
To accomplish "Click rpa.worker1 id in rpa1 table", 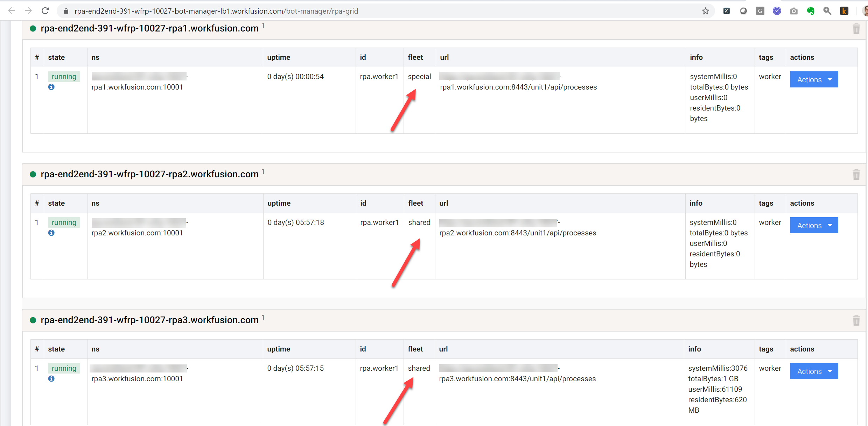I will click(379, 77).
